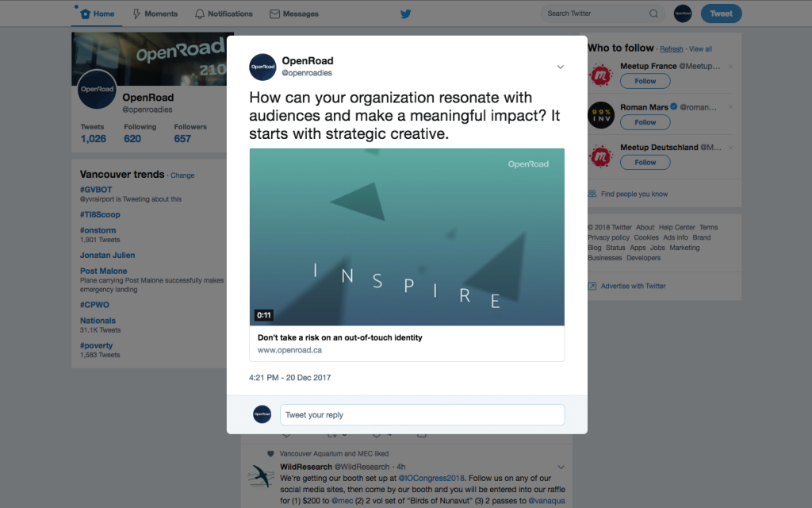Open the Post Malone trend
Image resolution: width=812 pixels, height=508 pixels.
pyautogui.click(x=103, y=271)
